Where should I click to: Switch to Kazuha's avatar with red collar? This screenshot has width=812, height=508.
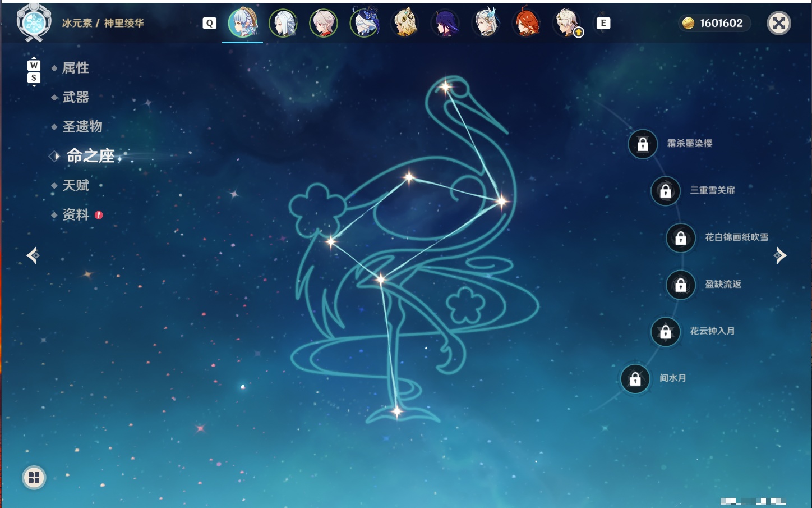(x=324, y=23)
